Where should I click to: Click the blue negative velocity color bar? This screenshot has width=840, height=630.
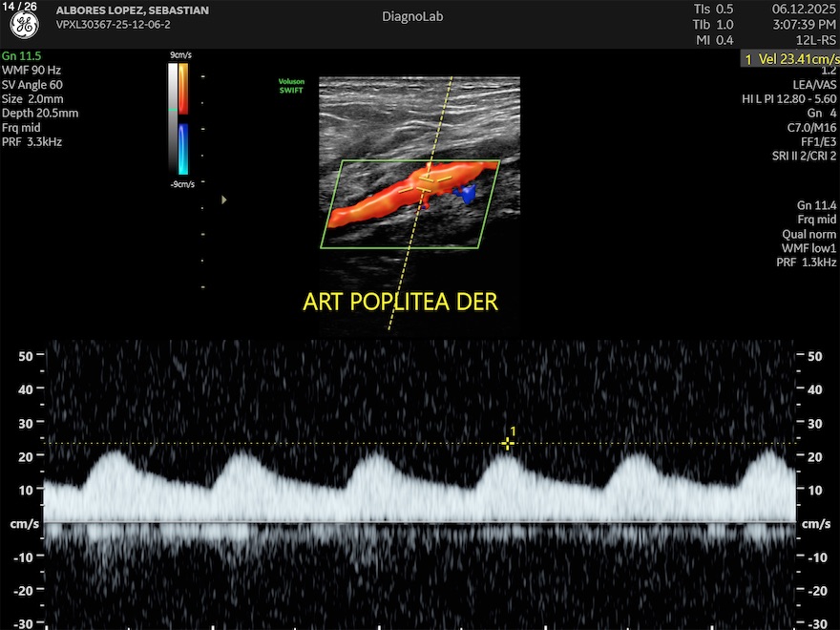point(183,147)
